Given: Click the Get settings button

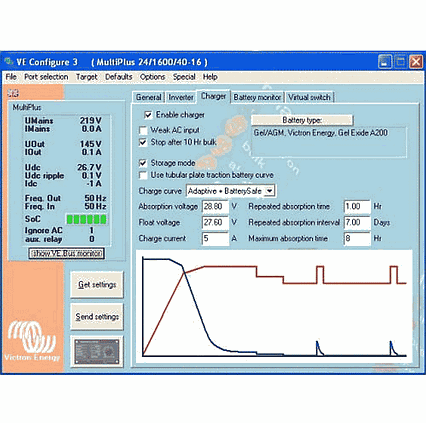Looking at the screenshot, I should (97, 285).
